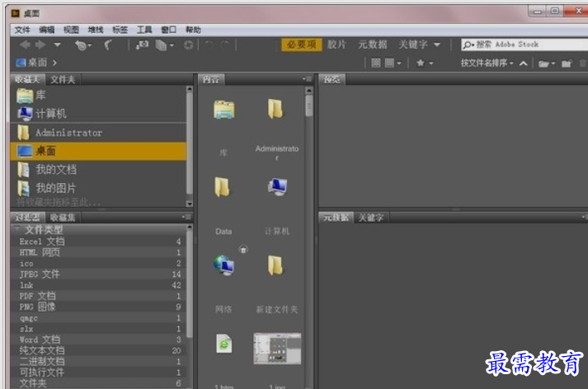Switch to the 关键字 tab beside 元数据 tab
The width and height of the screenshot is (588, 389).
coord(371,218)
